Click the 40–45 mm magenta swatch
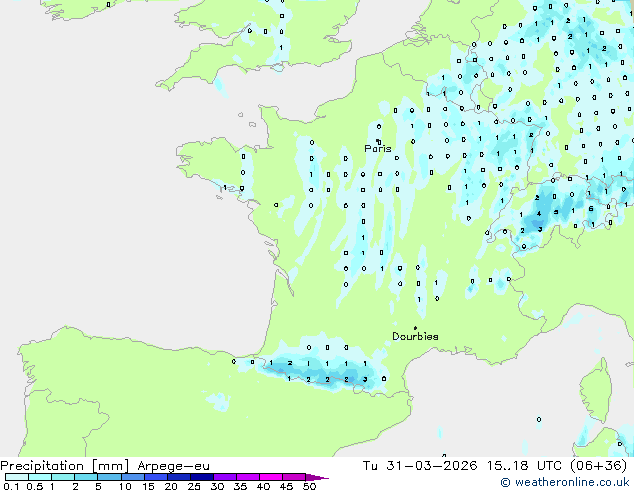 pyautogui.click(x=271, y=477)
